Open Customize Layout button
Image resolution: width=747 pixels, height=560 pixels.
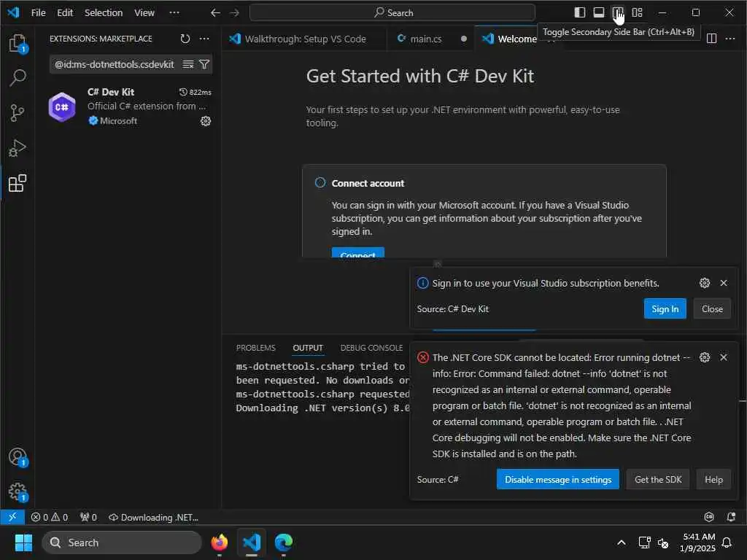(x=637, y=12)
